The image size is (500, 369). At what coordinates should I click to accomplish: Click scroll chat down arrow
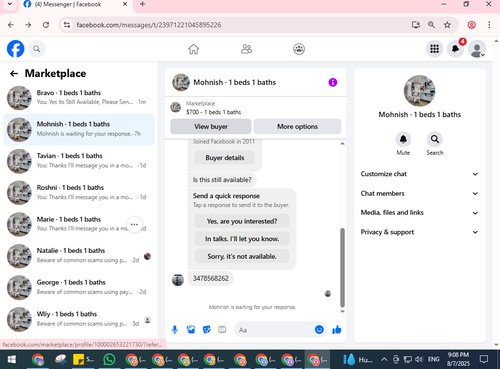(342, 312)
